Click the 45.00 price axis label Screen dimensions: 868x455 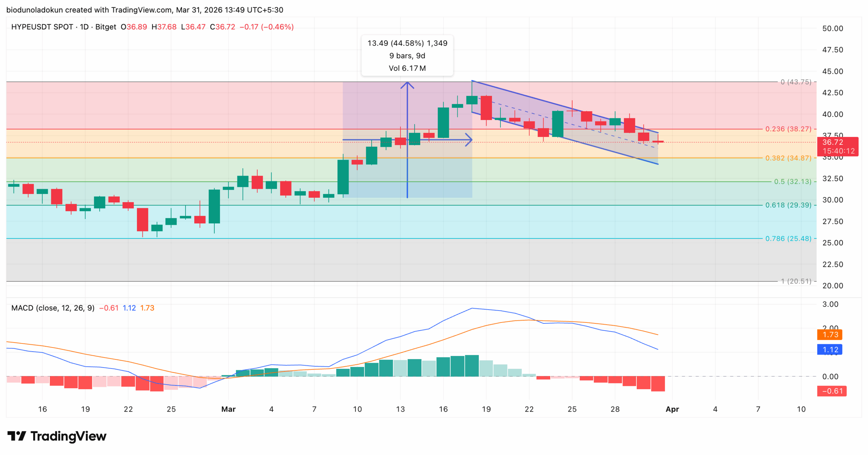tap(832, 72)
